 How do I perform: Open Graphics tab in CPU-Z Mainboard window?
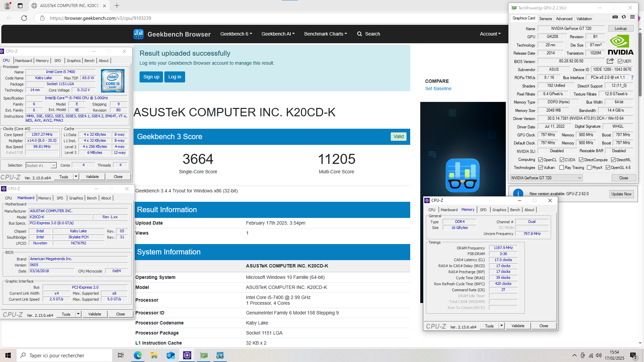76,198
